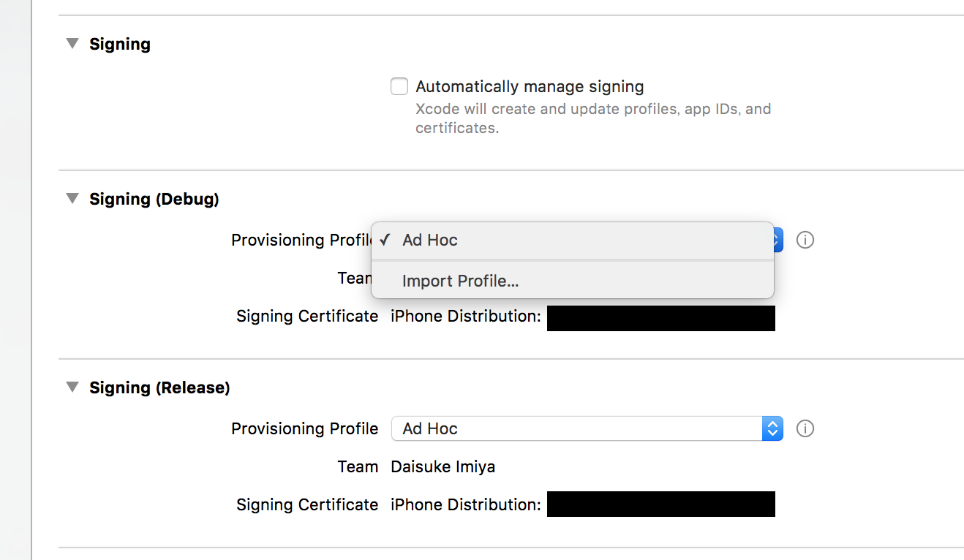Collapse the Signing (Release) disclosure triangle

72,387
